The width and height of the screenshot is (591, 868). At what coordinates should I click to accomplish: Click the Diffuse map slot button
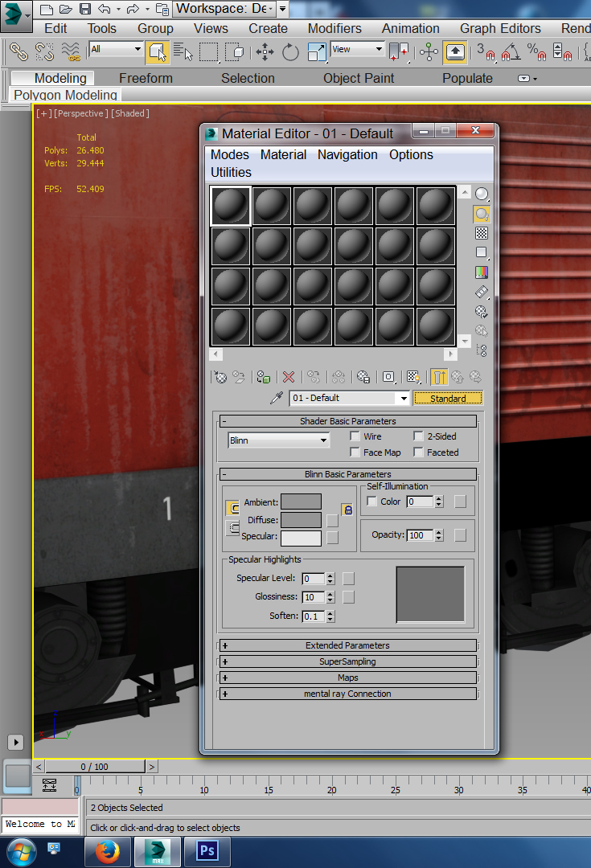[x=332, y=520]
